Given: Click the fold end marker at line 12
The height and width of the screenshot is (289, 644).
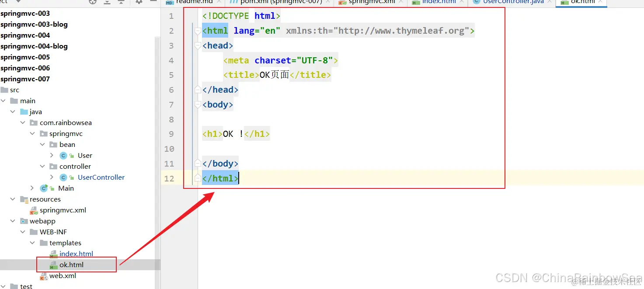Looking at the screenshot, I should click(198, 179).
